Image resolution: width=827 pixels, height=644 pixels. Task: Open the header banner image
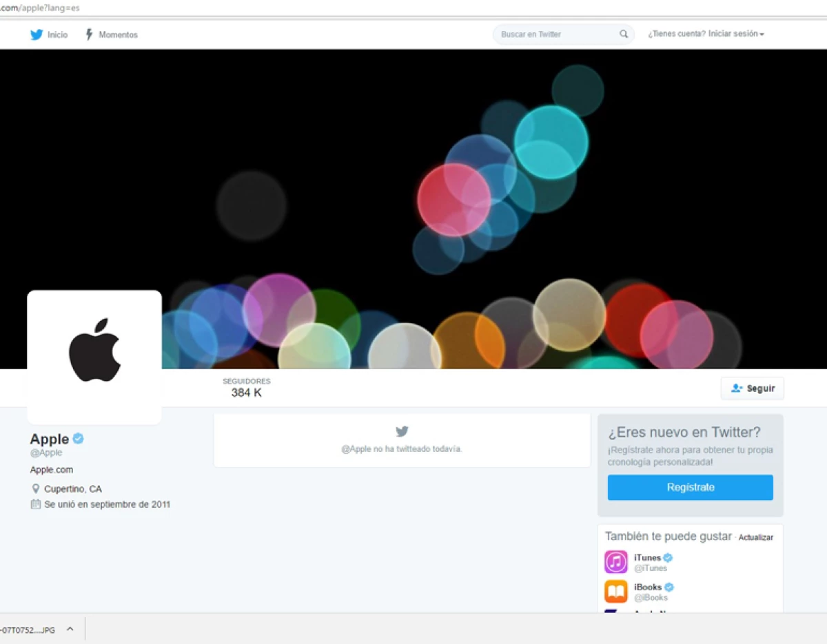coord(413,209)
